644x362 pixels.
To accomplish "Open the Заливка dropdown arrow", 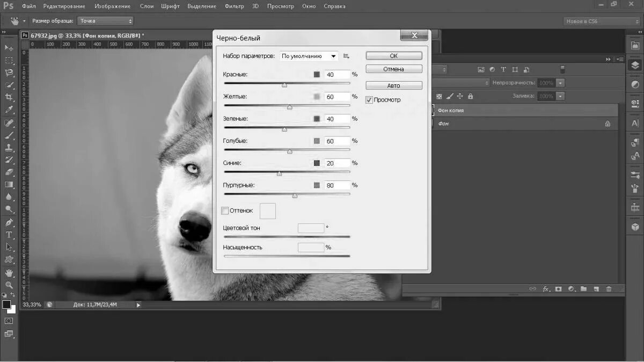I will pos(560,96).
